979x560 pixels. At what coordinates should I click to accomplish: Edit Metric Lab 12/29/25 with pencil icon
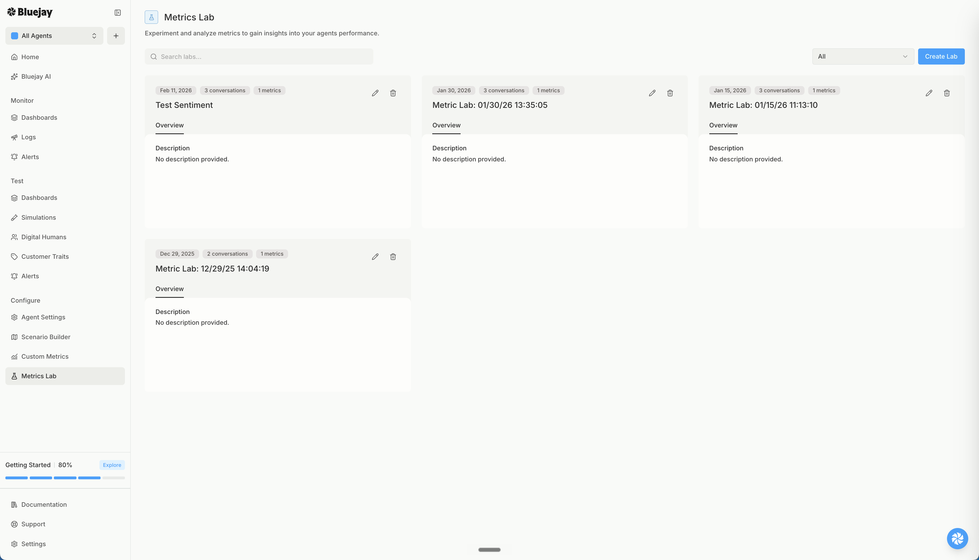[375, 257]
